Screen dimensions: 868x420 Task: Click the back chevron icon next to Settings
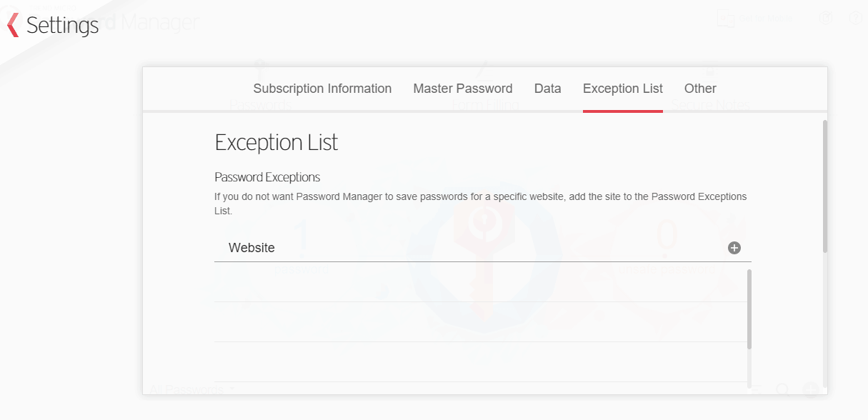(x=13, y=25)
